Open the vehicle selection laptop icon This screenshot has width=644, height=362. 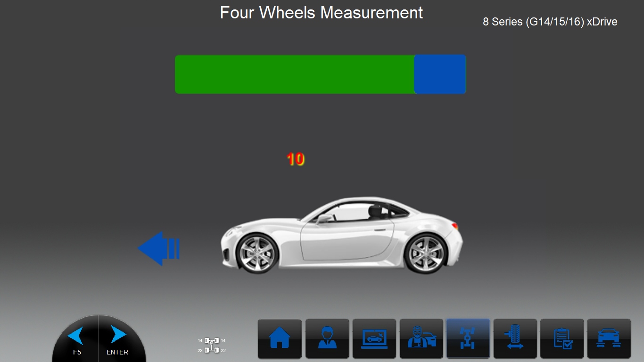tap(374, 338)
